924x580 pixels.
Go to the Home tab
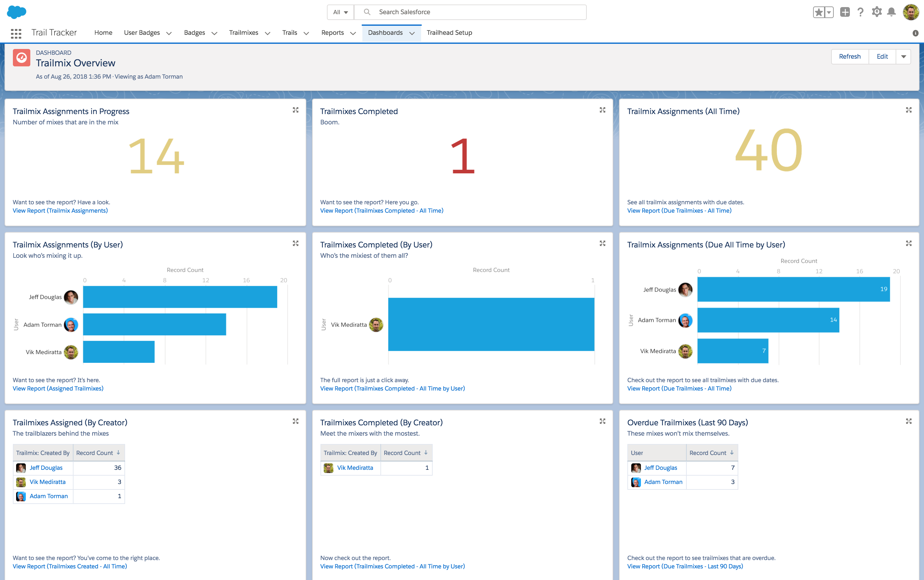pyautogui.click(x=103, y=33)
